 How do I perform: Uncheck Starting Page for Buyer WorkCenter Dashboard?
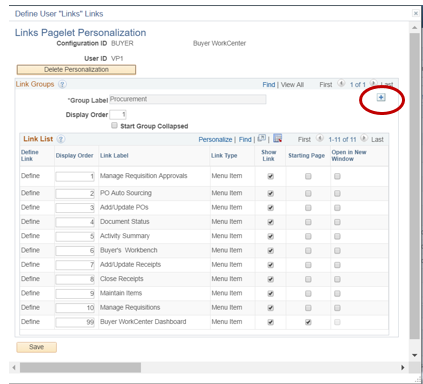coord(308,322)
